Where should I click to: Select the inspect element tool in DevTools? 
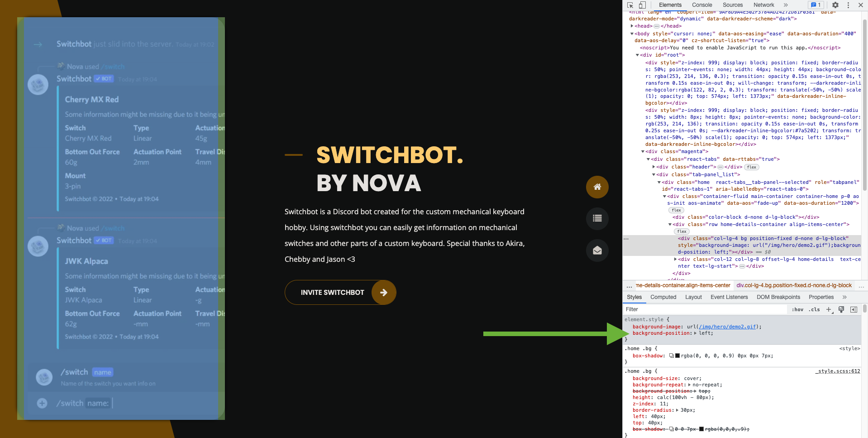point(630,5)
